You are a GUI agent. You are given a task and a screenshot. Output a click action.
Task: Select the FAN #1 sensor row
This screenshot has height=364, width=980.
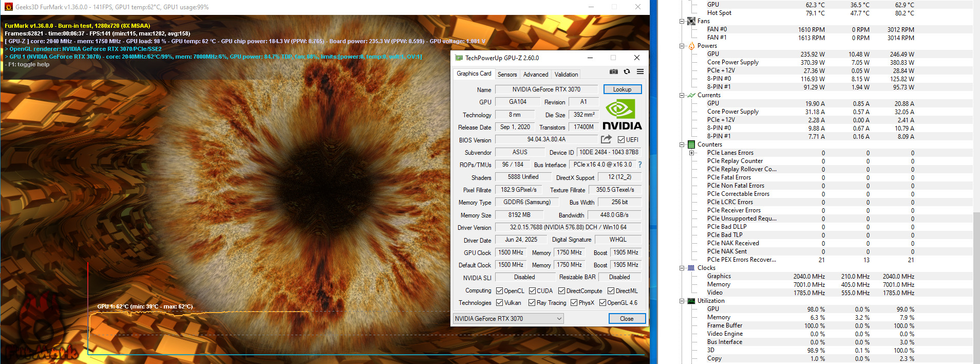[826, 38]
